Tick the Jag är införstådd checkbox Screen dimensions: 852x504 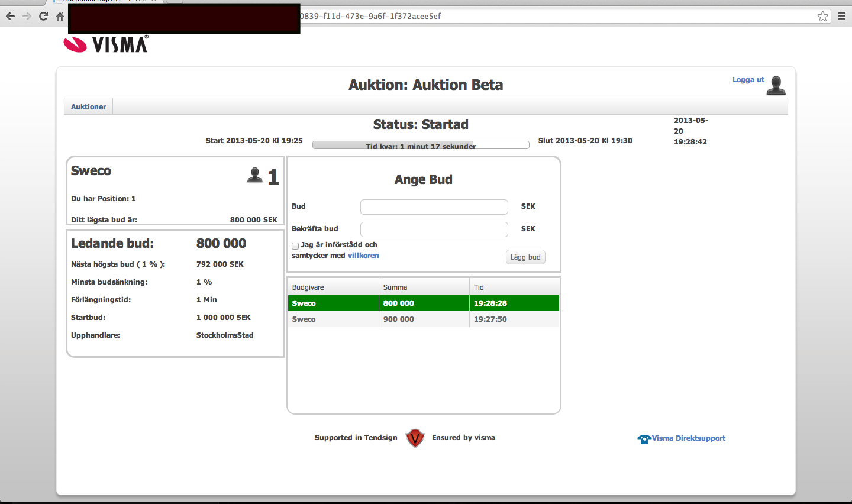coord(295,245)
